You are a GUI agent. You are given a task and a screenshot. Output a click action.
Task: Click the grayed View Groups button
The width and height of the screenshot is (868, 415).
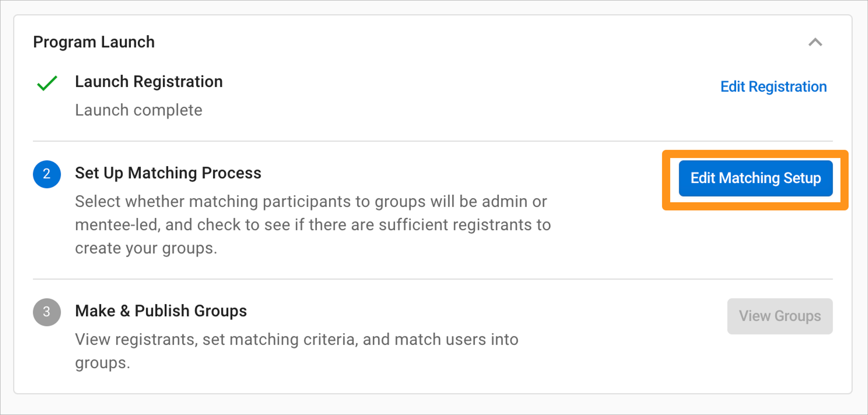tap(780, 316)
